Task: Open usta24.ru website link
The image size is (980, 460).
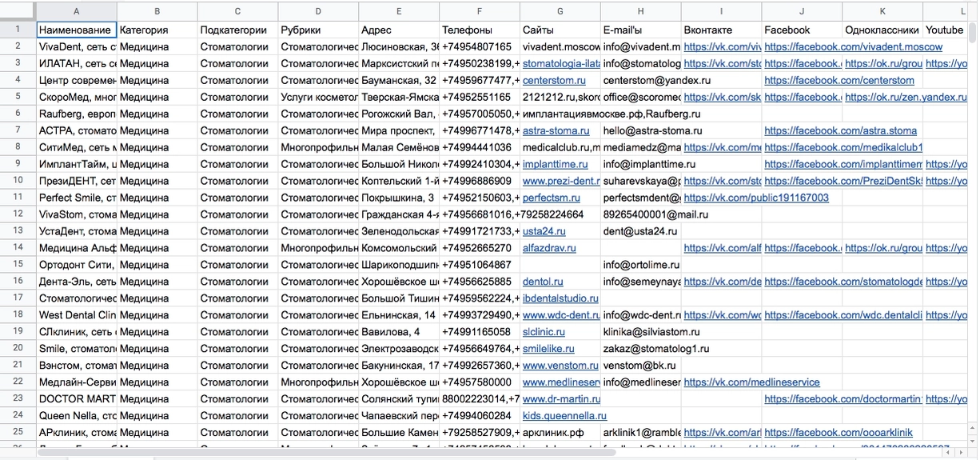Action: [544, 231]
